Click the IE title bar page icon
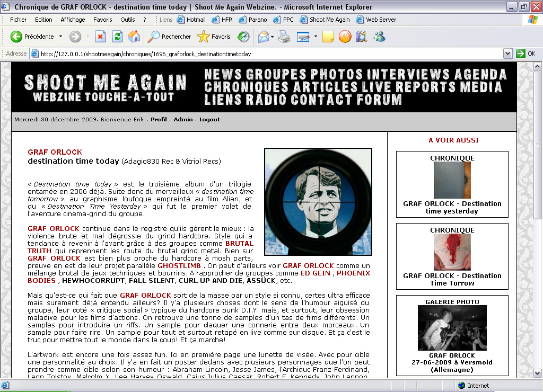 [5, 6]
